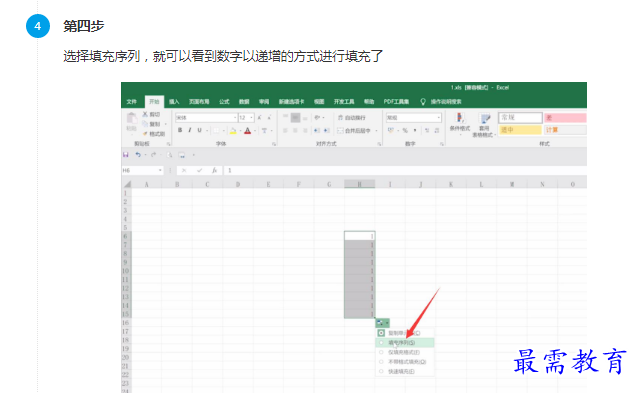Switch to the Insert (插入) tab
The image size is (635, 393).
tap(174, 102)
